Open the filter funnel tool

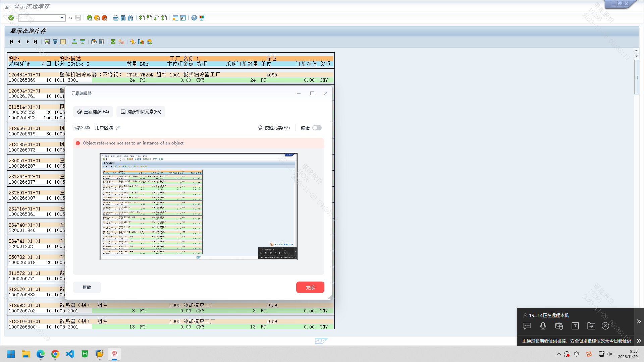55,42
